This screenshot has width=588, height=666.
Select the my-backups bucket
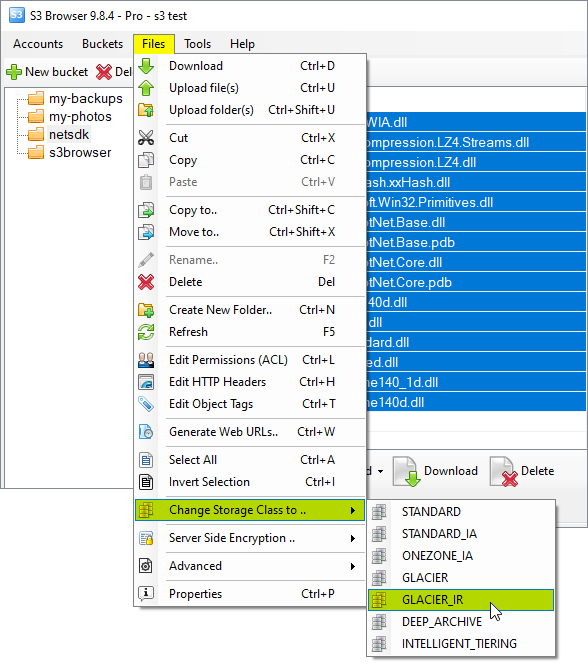click(x=85, y=99)
